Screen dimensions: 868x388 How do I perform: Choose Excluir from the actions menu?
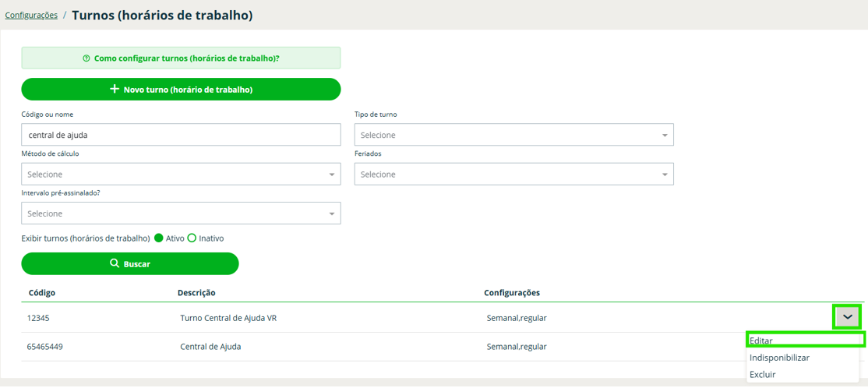[x=763, y=375]
